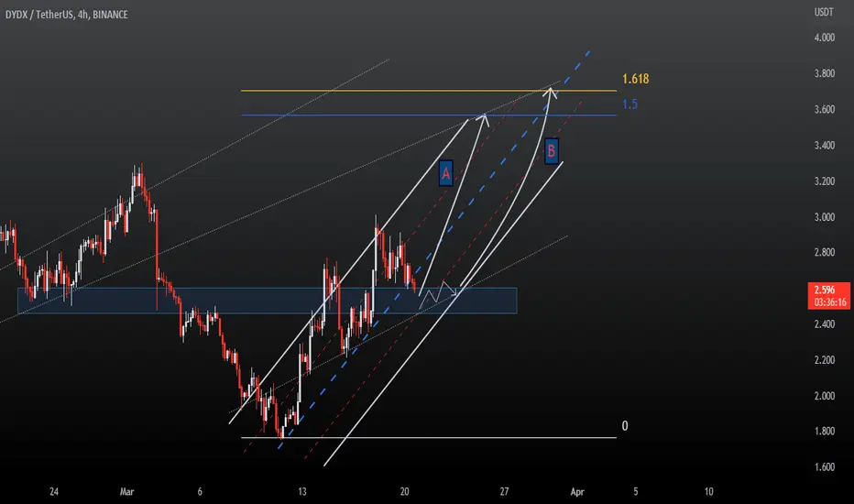Click the 10 date on time axis
The height and width of the screenshot is (504, 854).
click(x=708, y=492)
